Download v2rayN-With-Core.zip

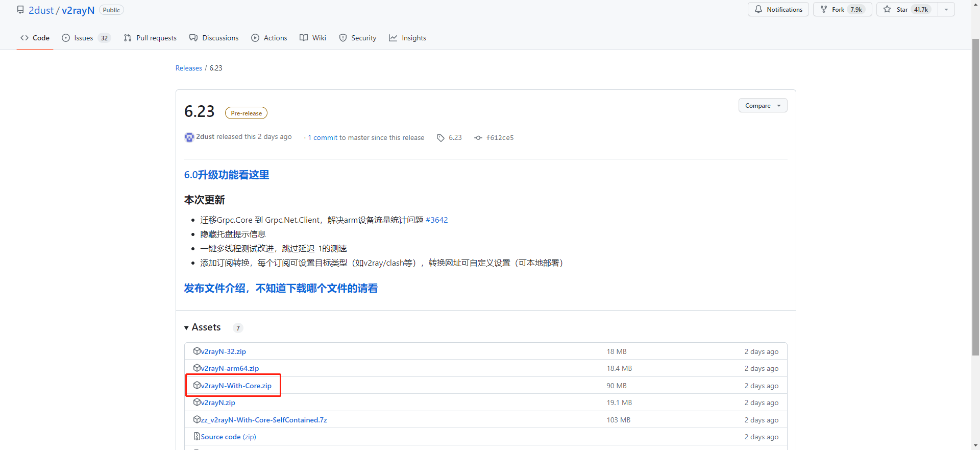[x=236, y=386]
